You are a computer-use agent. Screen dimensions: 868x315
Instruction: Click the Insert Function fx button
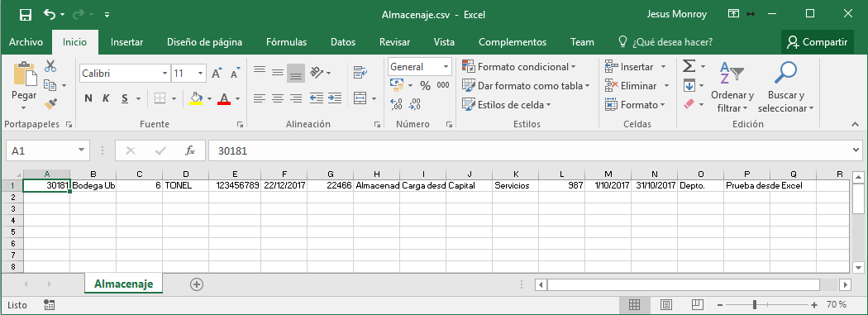190,150
